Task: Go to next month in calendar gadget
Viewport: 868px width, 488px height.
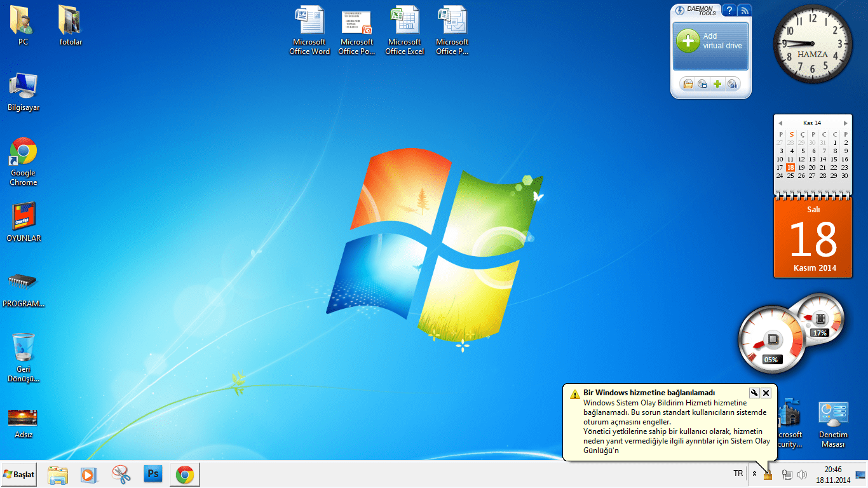Action: click(845, 123)
